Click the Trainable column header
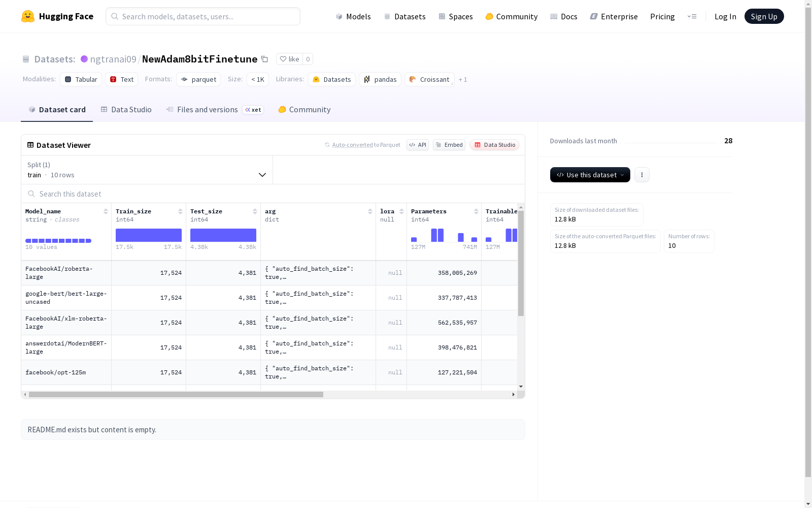The width and height of the screenshot is (812, 508). pyautogui.click(x=501, y=211)
